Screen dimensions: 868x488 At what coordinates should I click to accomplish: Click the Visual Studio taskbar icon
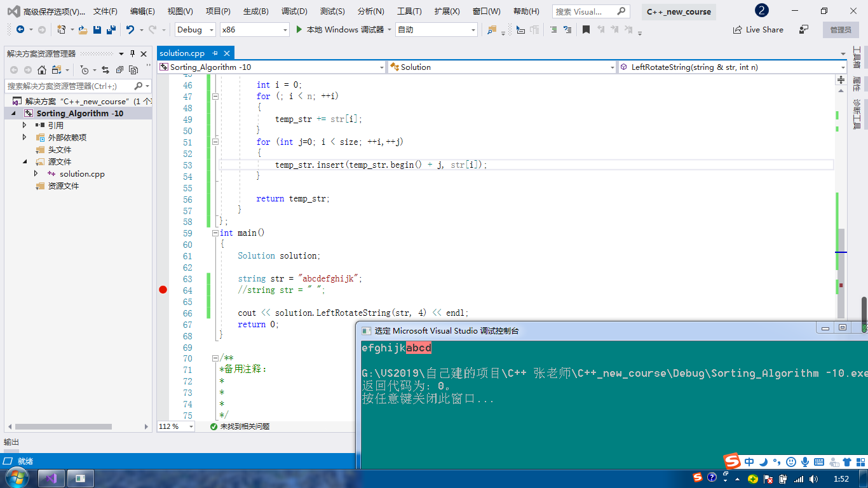51,478
